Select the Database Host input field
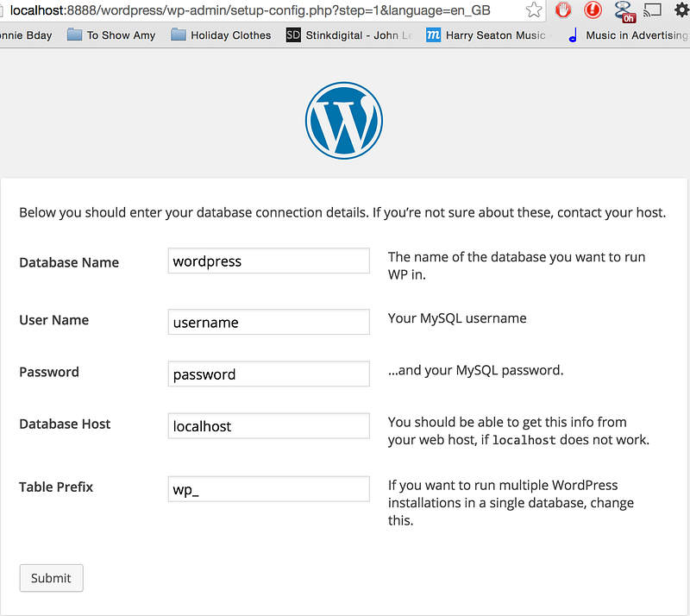The width and height of the screenshot is (690, 616). [x=269, y=426]
